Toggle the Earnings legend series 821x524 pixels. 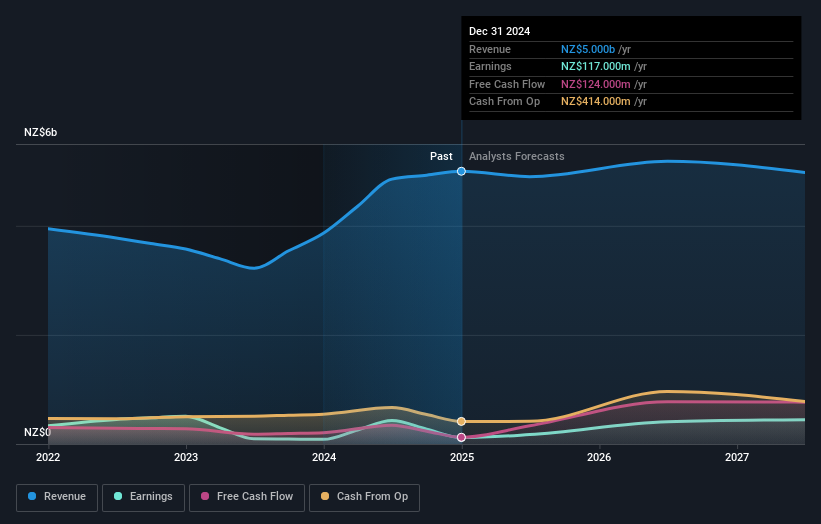[x=143, y=497]
